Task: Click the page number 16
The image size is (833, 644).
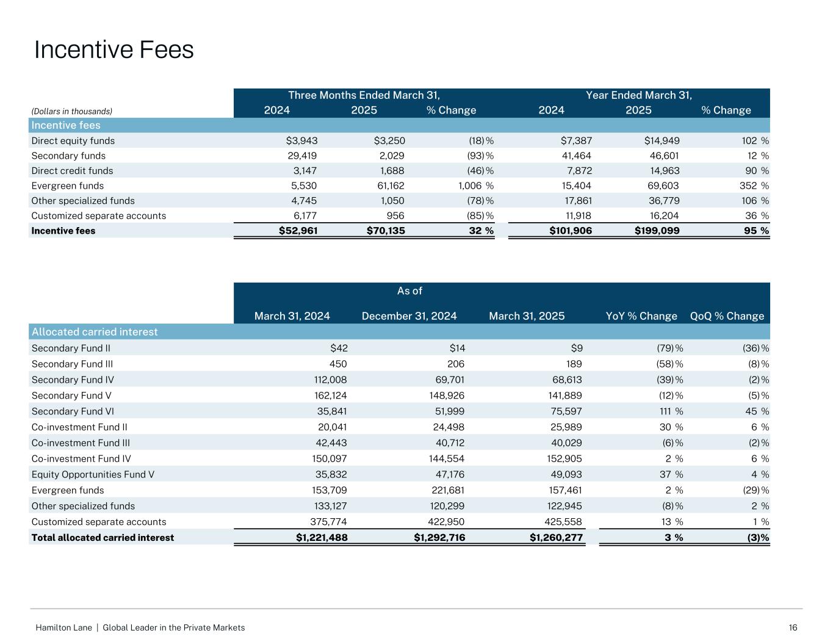Action: tap(793, 628)
